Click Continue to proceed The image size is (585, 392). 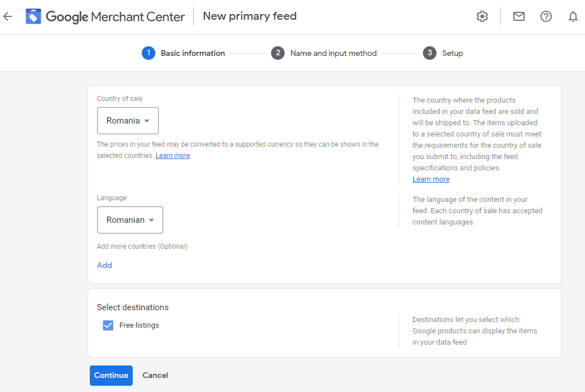(111, 375)
